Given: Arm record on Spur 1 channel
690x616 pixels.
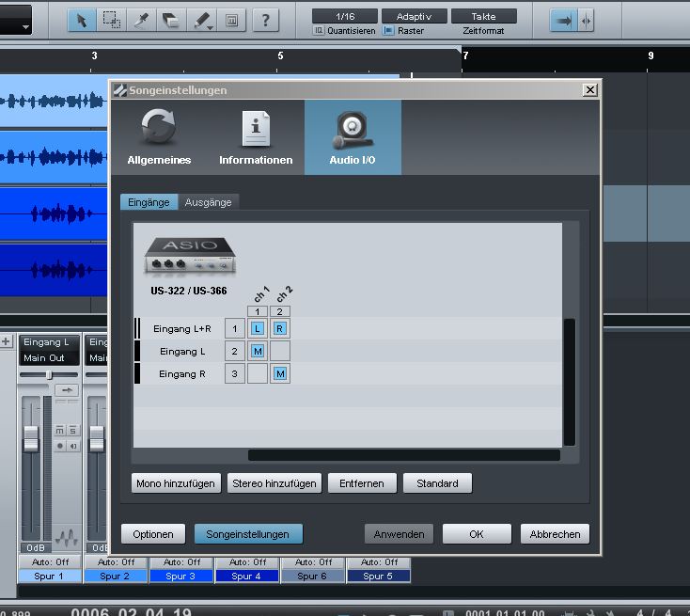Looking at the screenshot, I should click(x=60, y=446).
